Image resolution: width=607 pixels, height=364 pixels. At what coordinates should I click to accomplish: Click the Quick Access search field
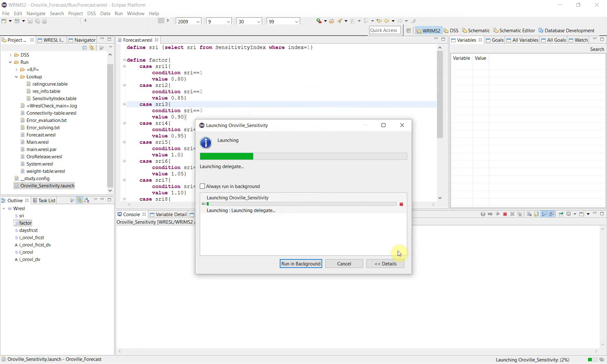tap(385, 30)
